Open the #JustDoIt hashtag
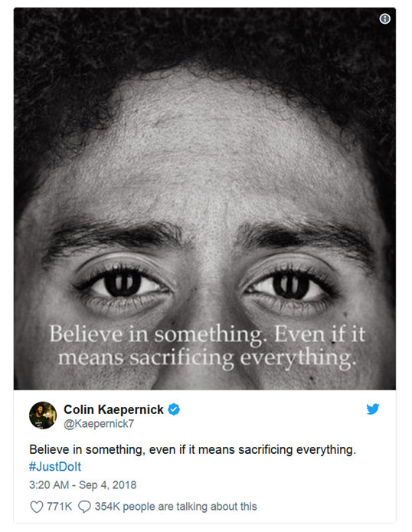412x532 pixels. [x=55, y=467]
